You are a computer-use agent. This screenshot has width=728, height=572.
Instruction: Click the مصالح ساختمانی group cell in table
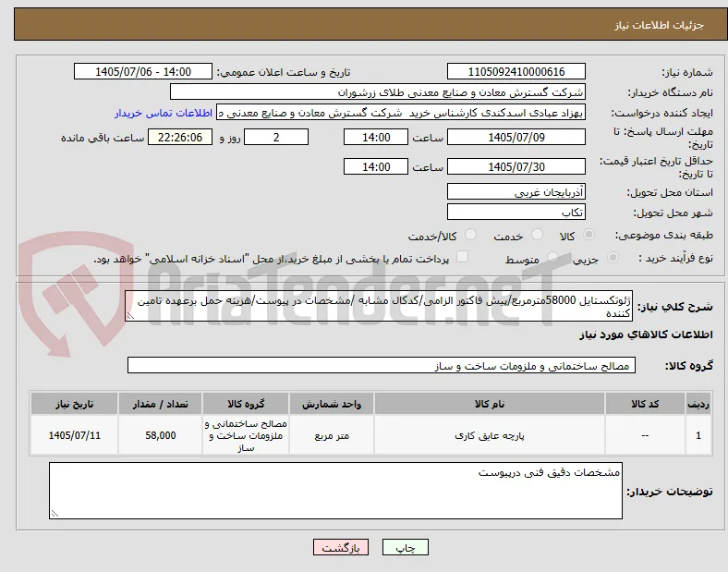[246, 435]
